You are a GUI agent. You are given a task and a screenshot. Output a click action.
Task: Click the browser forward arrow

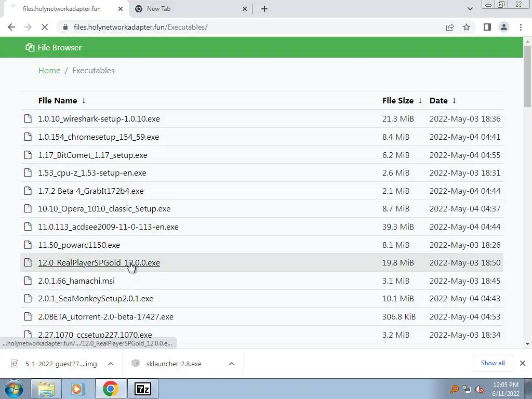pos(28,27)
